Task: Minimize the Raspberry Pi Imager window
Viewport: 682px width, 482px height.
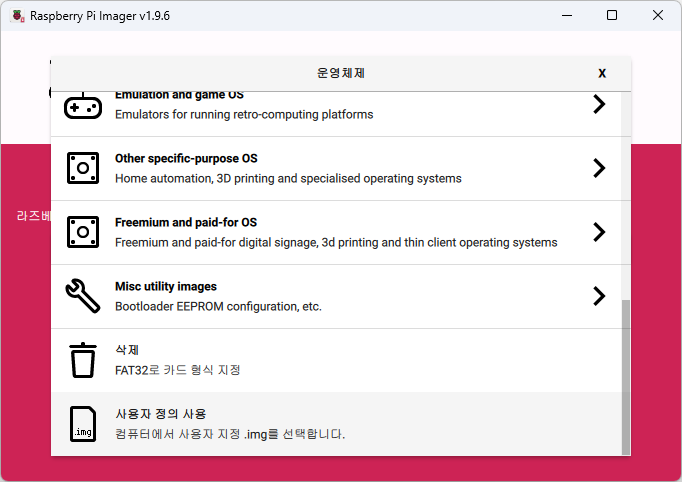Action: click(x=567, y=16)
